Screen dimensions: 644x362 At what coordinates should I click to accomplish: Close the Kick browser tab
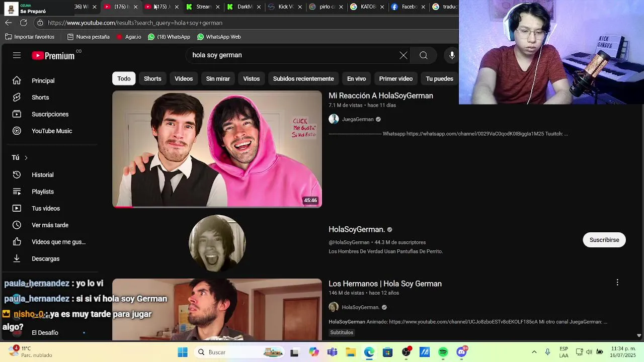(x=300, y=7)
